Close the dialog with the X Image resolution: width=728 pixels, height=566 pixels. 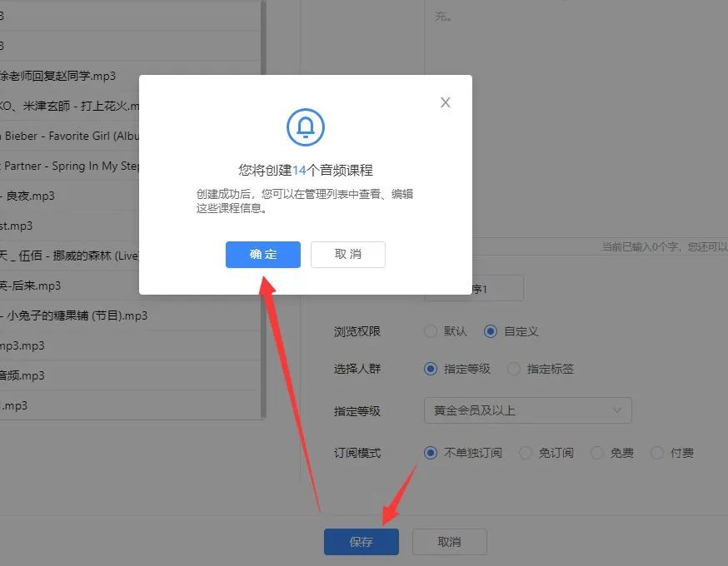(x=445, y=102)
